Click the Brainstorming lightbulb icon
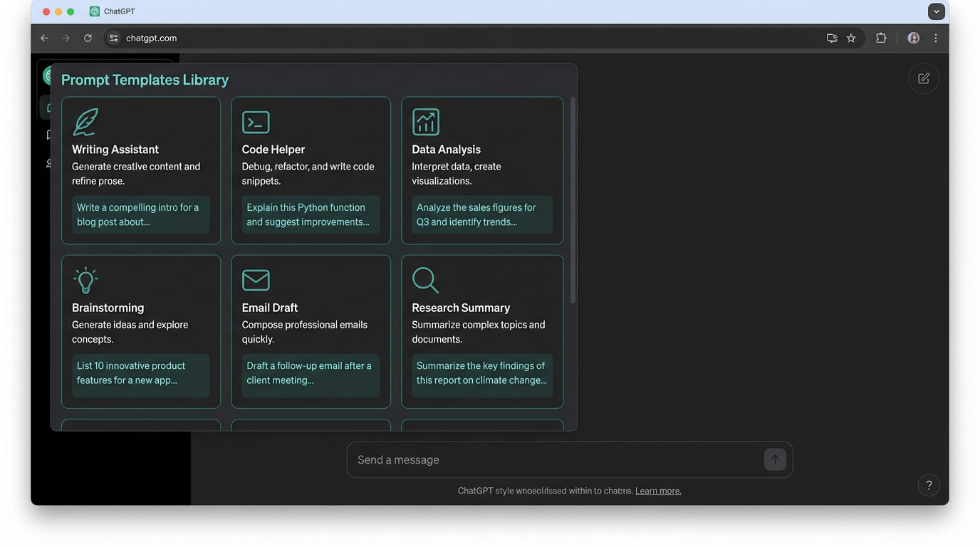 point(85,280)
